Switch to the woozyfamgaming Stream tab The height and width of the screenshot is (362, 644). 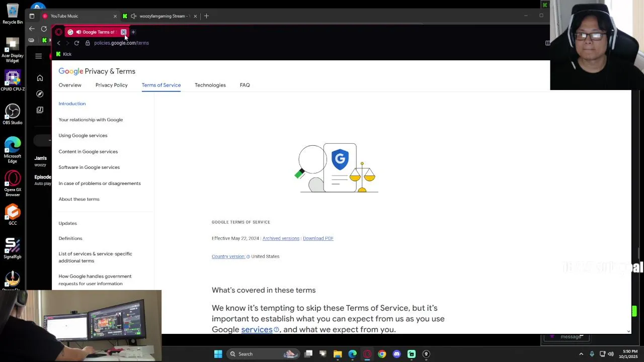coord(164,16)
